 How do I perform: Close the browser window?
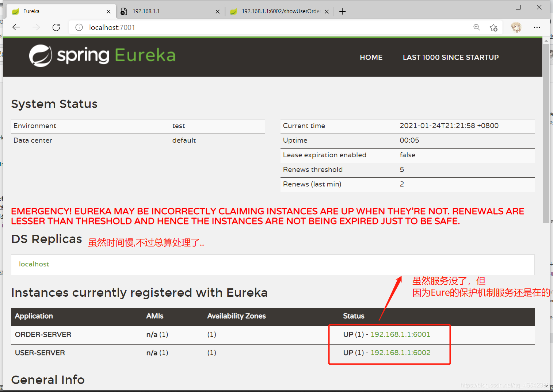tap(539, 7)
